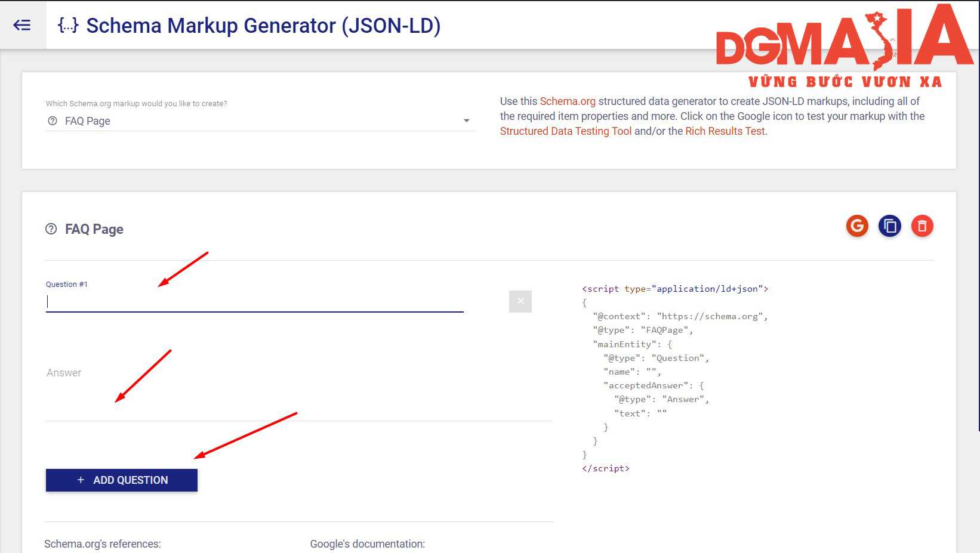
Task: Click the script type application/ld+json line
Action: tap(675, 289)
